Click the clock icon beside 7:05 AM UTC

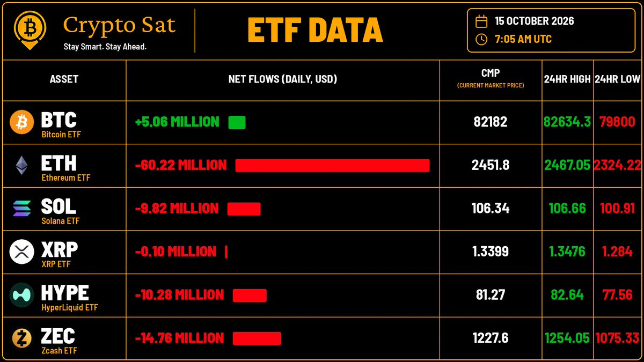[481, 39]
